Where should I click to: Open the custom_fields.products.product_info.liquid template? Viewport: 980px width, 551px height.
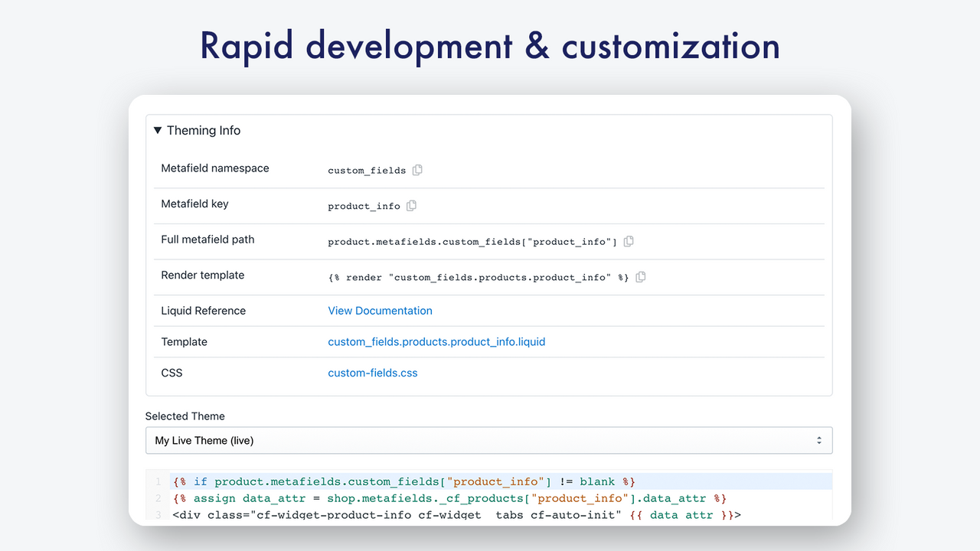[x=436, y=341]
